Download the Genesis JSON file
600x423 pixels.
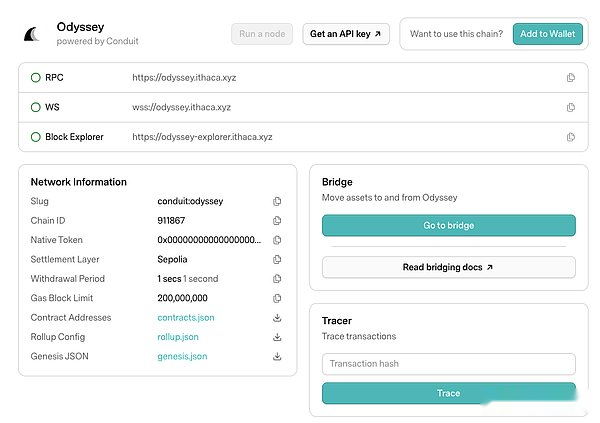tap(277, 356)
